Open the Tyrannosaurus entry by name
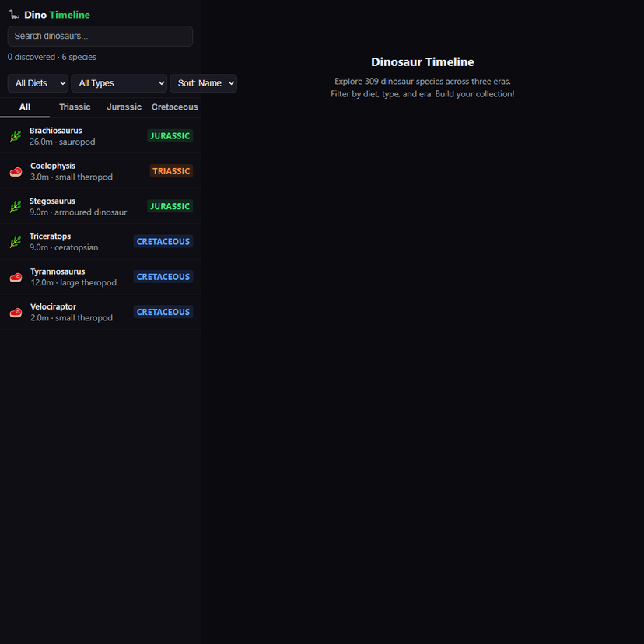Image resolution: width=644 pixels, height=644 pixels. coord(58,271)
